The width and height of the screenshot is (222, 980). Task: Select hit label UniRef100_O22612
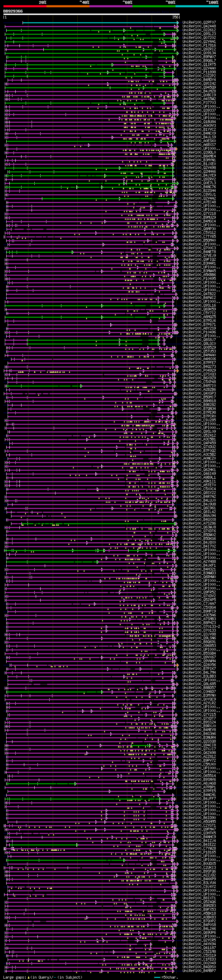pos(199,30)
